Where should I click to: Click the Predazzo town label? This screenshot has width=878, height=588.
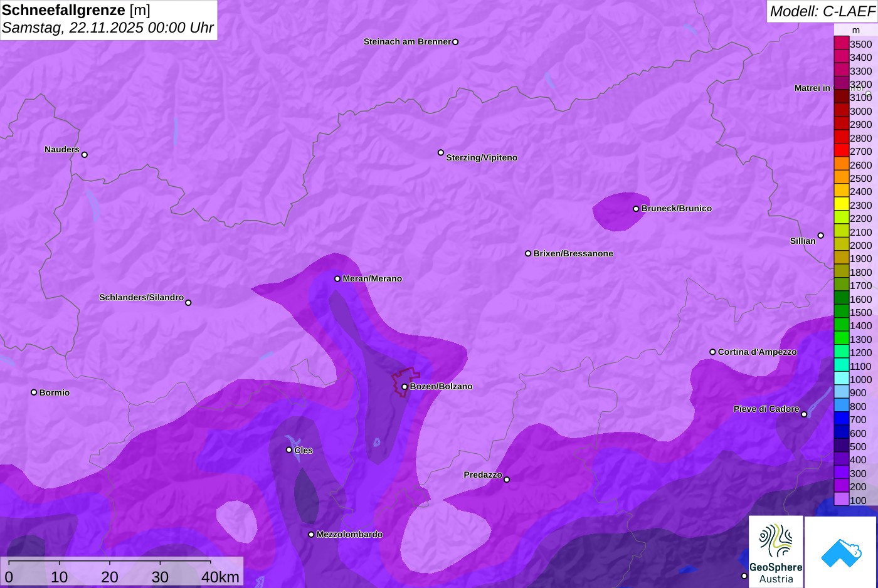pyautogui.click(x=483, y=475)
